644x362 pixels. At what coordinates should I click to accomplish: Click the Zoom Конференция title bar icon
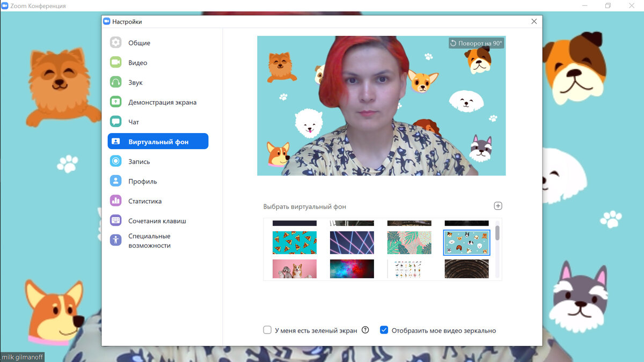click(5, 5)
